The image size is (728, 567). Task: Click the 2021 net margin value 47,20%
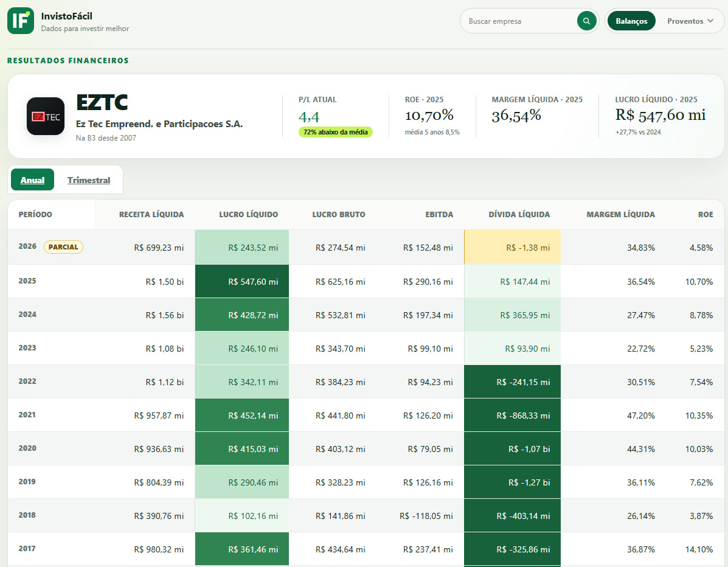[640, 416]
